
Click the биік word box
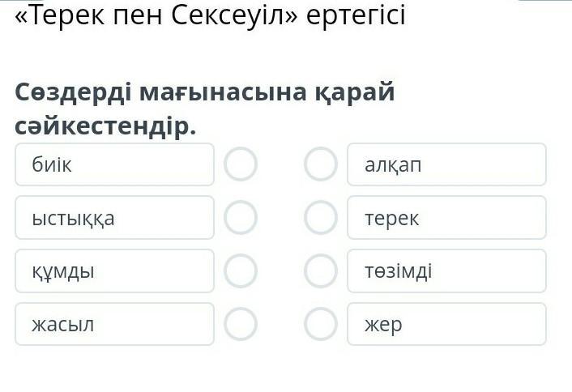point(114,164)
